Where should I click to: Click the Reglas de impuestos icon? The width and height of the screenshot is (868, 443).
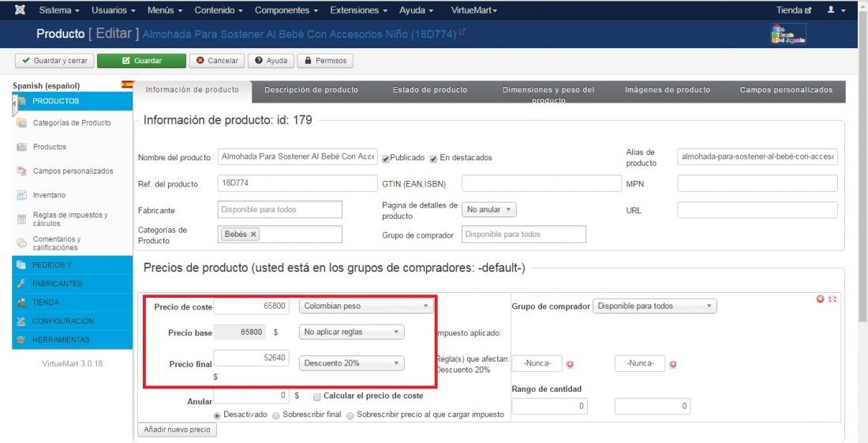(x=21, y=220)
